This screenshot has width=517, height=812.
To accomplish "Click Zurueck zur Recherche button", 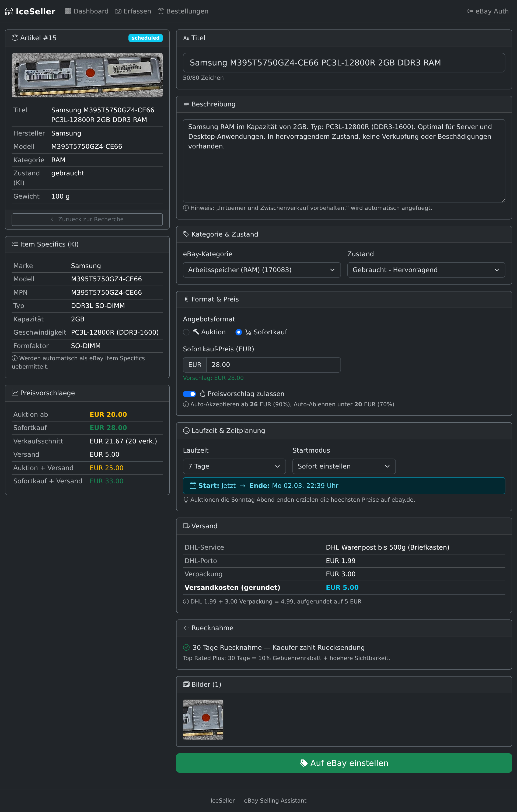I will coord(87,219).
